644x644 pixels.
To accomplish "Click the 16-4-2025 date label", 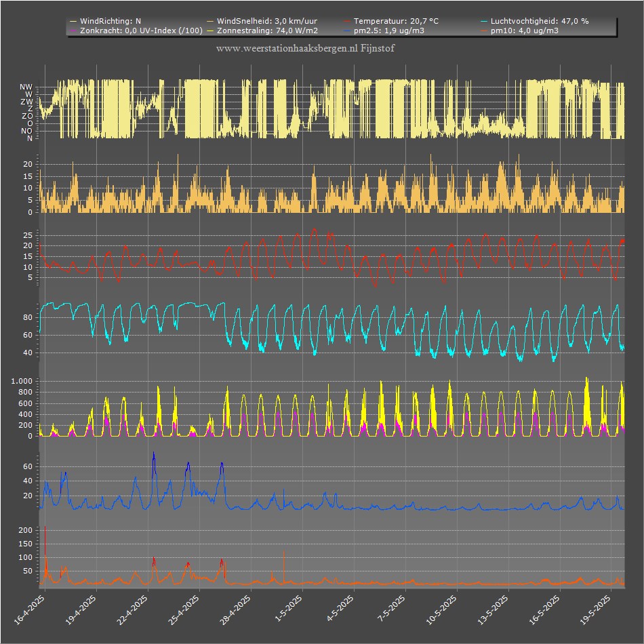I will click(30, 609).
